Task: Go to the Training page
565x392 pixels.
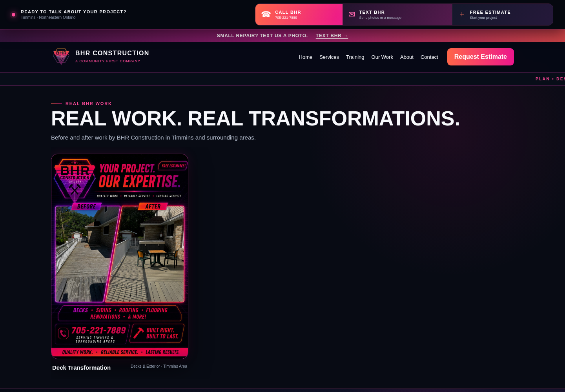Action: click(355, 57)
